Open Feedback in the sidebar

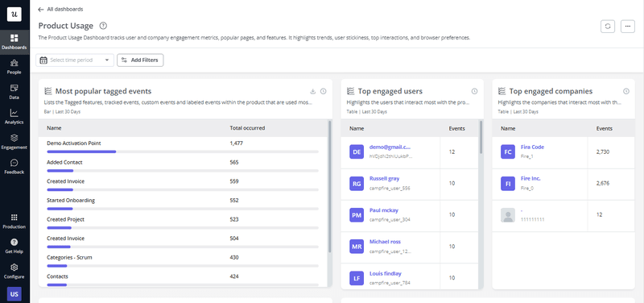pyautogui.click(x=14, y=167)
